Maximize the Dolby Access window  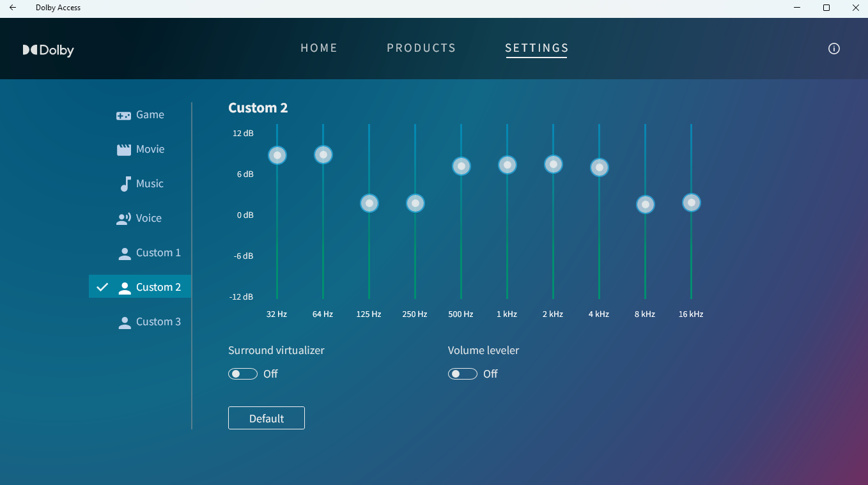click(826, 8)
